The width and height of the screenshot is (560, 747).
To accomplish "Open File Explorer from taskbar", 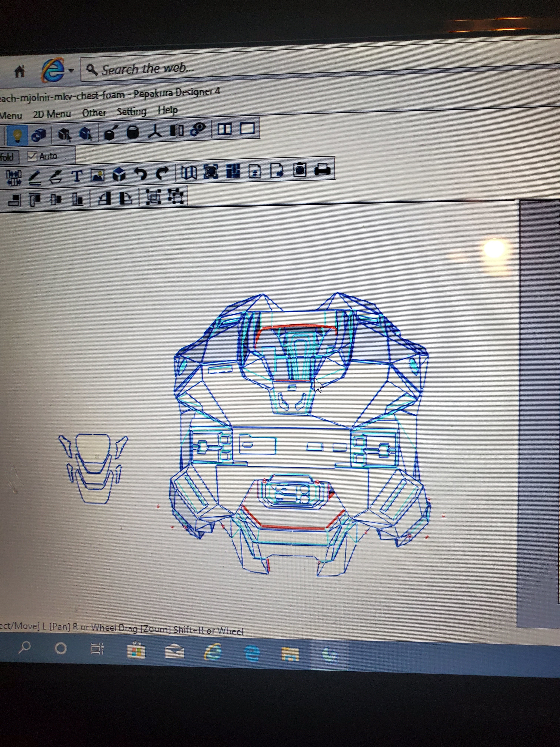I will [x=290, y=654].
